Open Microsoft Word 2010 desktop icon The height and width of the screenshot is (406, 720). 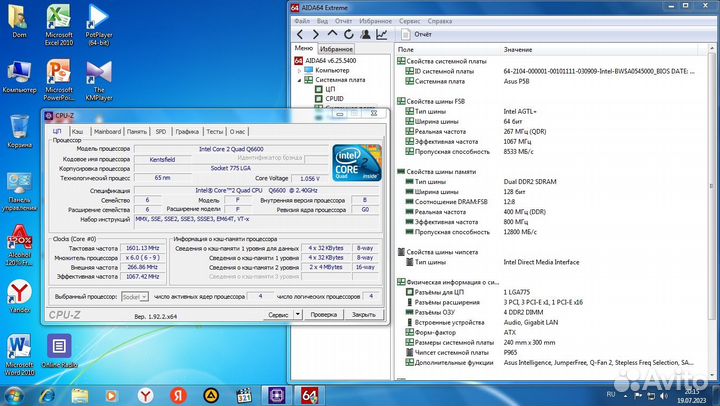[19, 355]
